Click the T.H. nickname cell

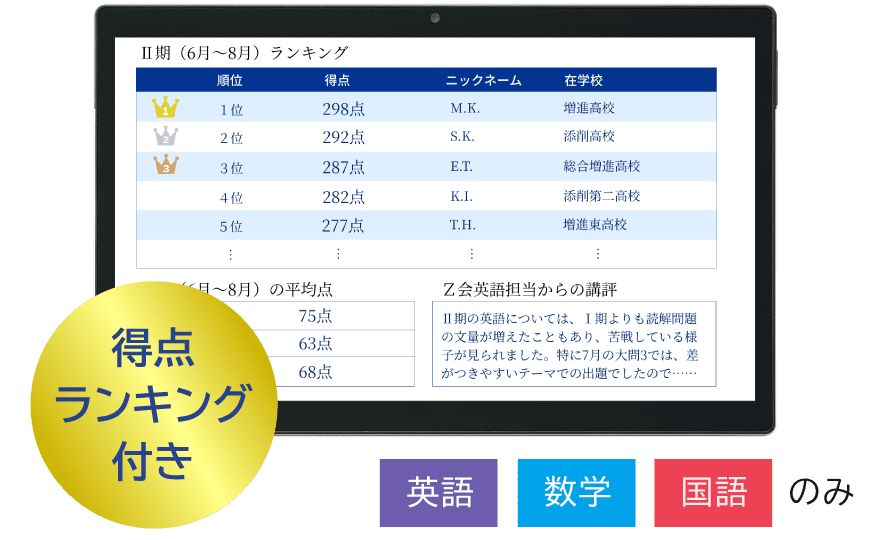point(462,225)
